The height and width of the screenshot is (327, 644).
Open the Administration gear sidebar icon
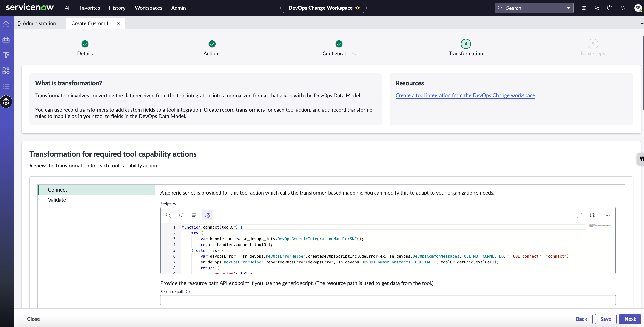click(6, 102)
